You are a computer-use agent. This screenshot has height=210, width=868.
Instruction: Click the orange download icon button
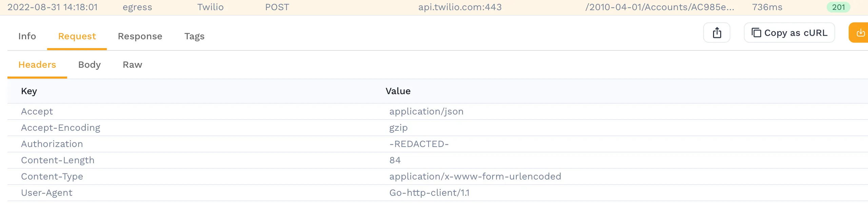[859, 33]
